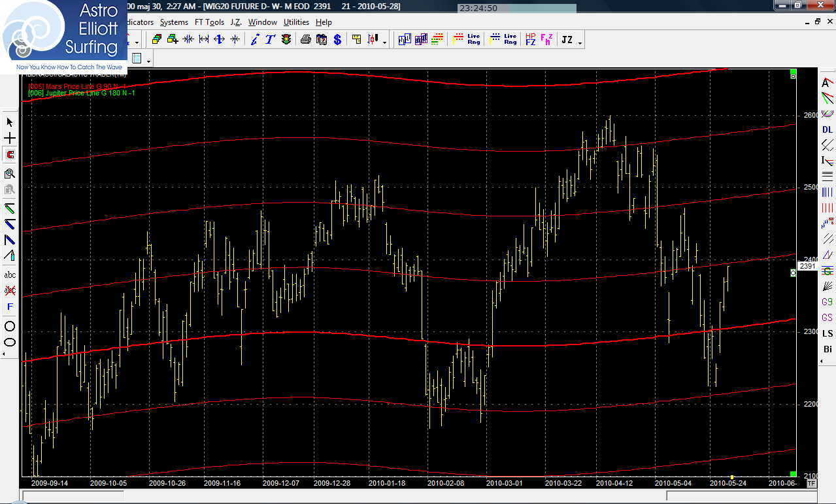Viewport: 836px width, 504px height.
Task: Select the DL tool in right sidebar
Action: [x=828, y=129]
